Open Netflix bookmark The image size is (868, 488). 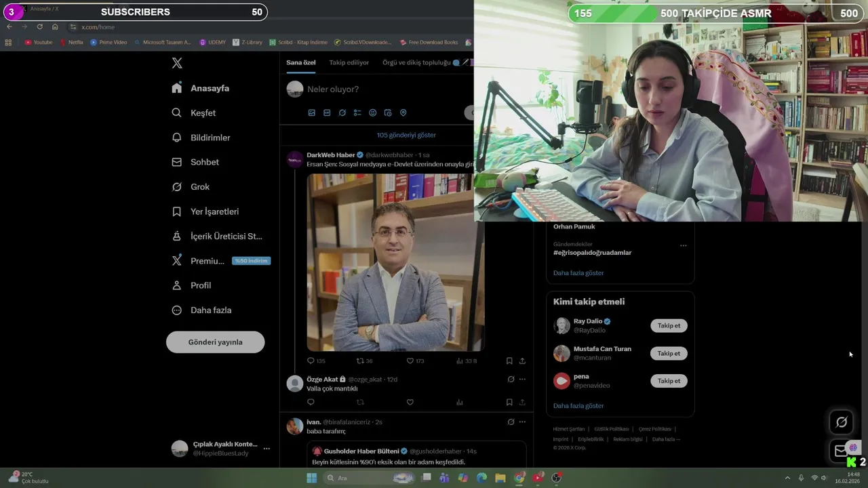coord(71,42)
